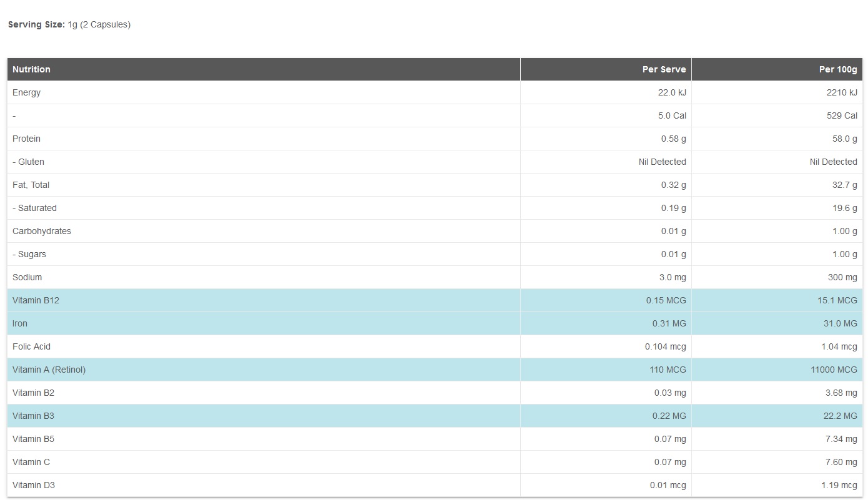Click Vitamin B5 Per Serve 0.07 mg
This screenshot has width=868, height=500.
(670, 439)
